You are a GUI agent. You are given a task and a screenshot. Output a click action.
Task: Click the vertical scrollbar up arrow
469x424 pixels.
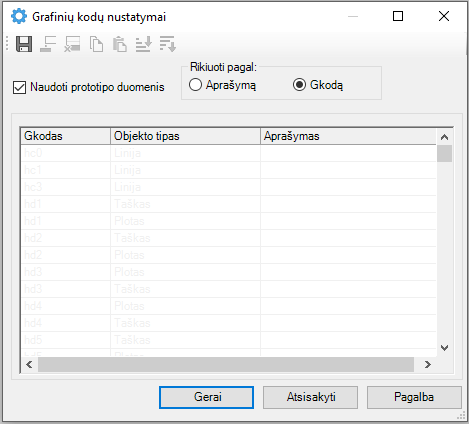pyautogui.click(x=444, y=137)
